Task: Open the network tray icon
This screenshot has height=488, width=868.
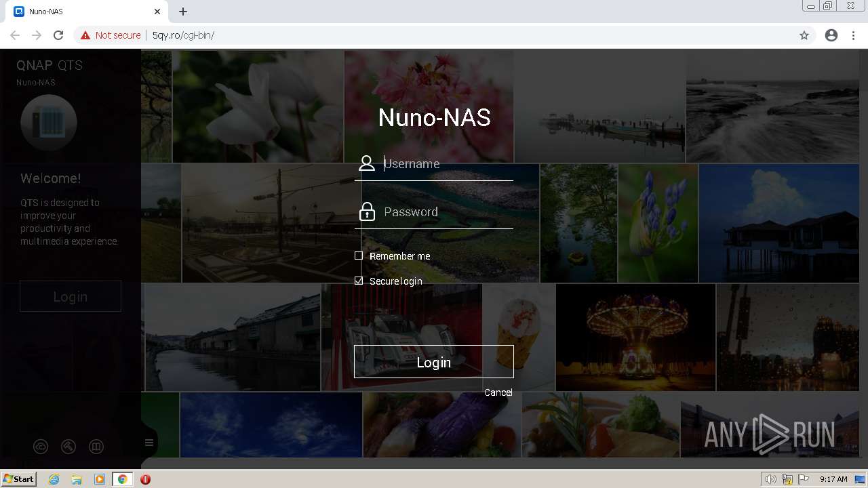Action: (787, 479)
